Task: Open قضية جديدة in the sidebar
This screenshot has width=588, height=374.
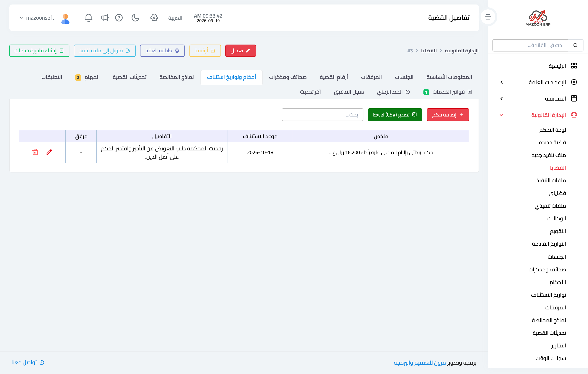Action: 552,142
